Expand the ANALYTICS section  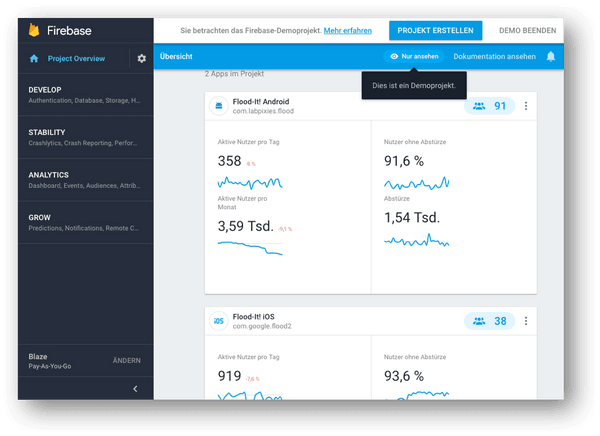(x=86, y=180)
